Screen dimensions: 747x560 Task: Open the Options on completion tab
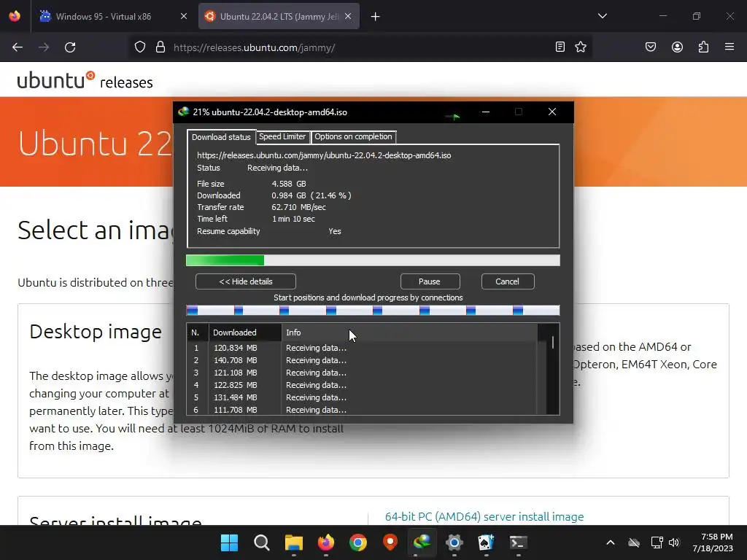(353, 136)
